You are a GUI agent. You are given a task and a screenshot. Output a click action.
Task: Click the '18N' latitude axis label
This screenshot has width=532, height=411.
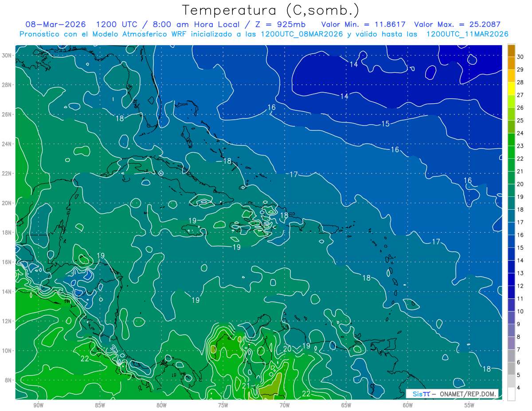tap(7, 232)
